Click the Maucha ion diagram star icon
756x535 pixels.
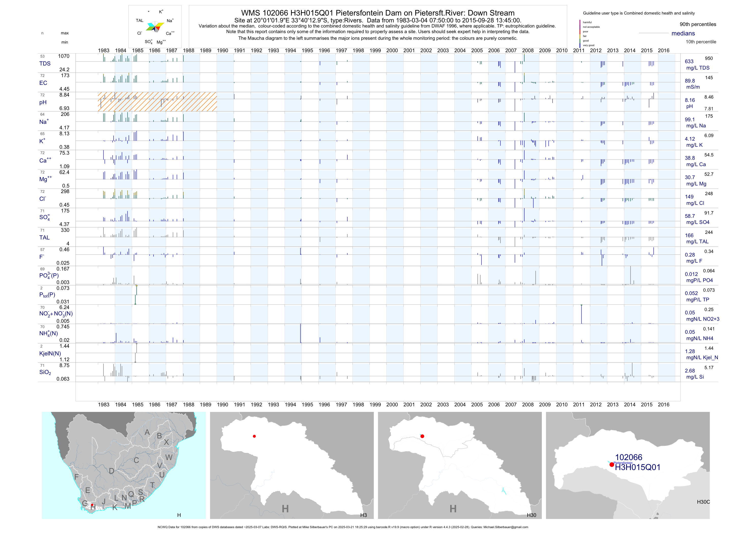tap(155, 27)
